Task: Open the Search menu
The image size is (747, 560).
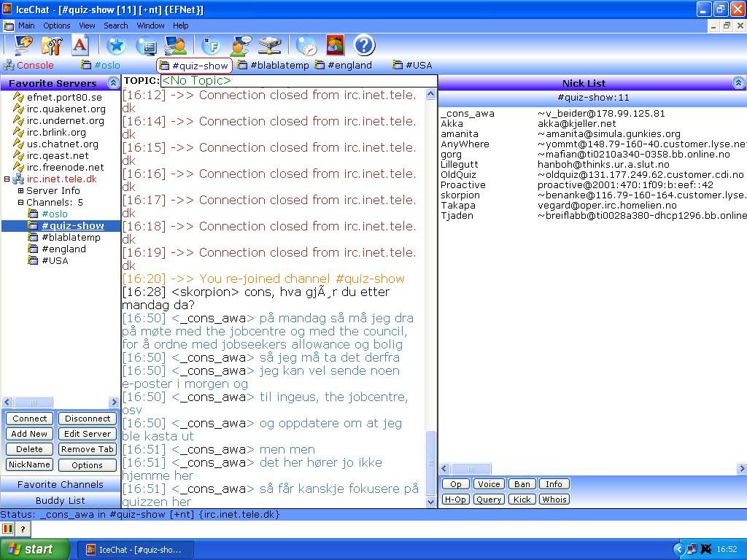Action: 116,26
